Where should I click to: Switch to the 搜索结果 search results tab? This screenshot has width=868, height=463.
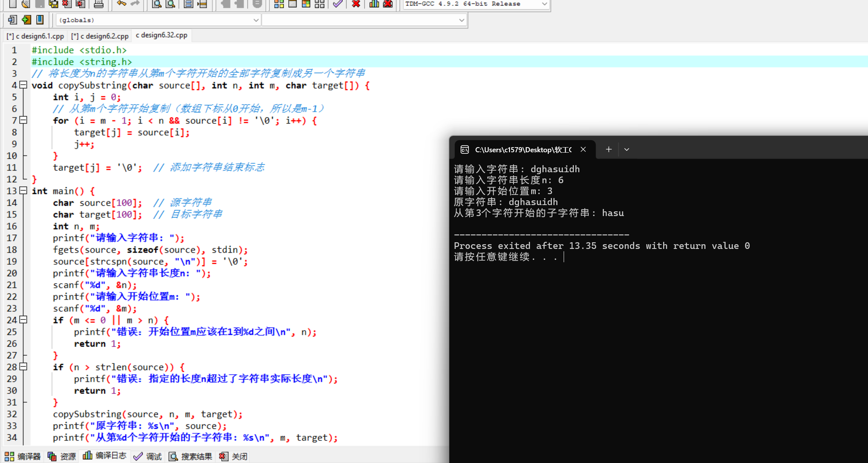tap(191, 456)
